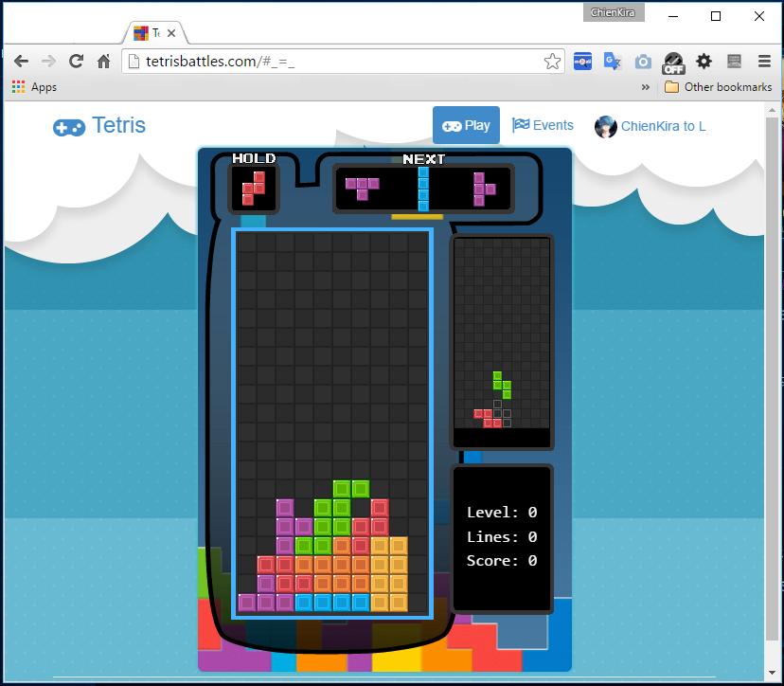Maximize the Chrome window

pos(716,16)
